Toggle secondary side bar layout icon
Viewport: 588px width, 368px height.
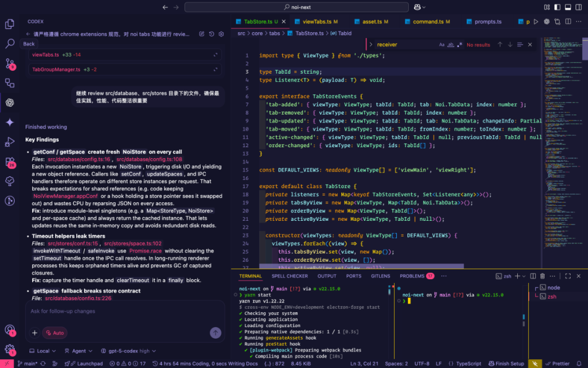[579, 7]
